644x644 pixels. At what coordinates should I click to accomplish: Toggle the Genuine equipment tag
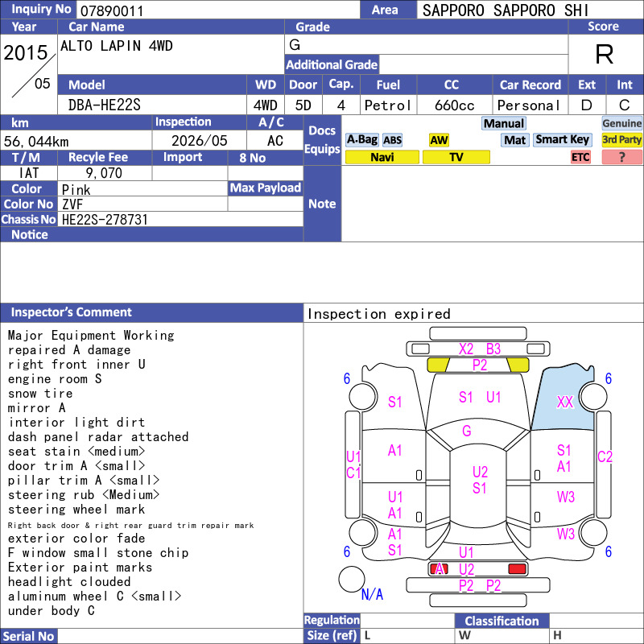(x=621, y=123)
